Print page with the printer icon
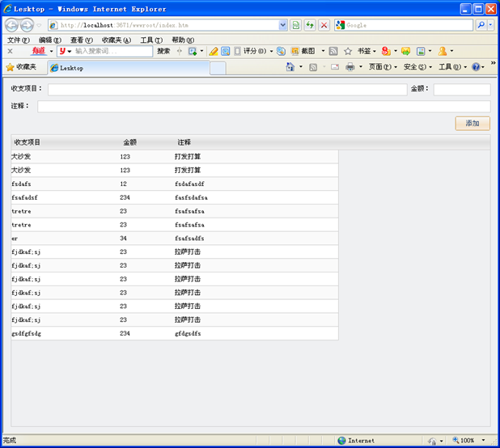 pos(350,67)
